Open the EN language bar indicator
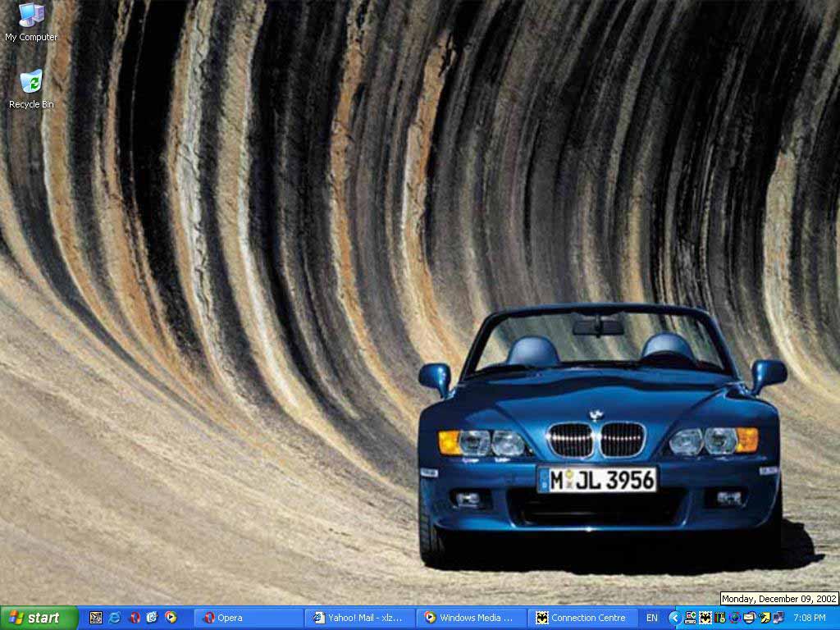 pyautogui.click(x=652, y=618)
